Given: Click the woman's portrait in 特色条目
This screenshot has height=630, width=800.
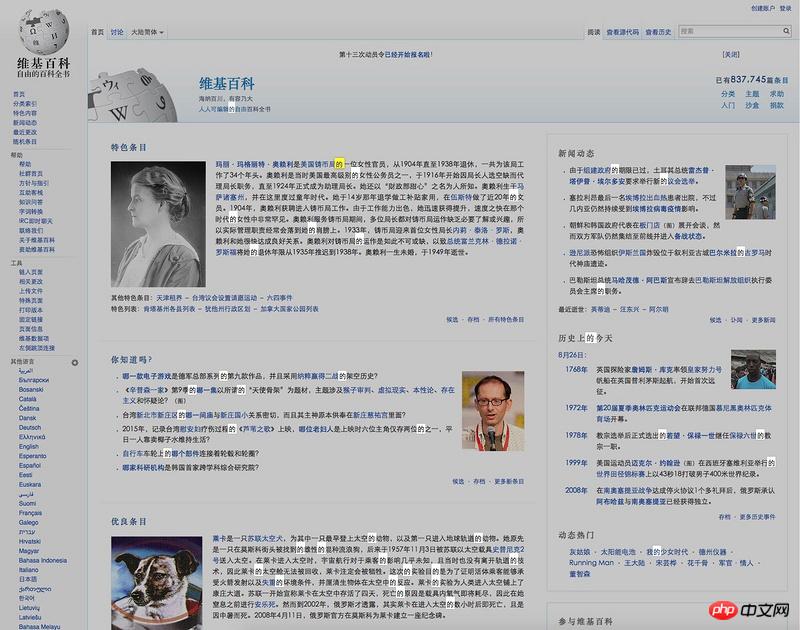Looking at the screenshot, I should click(x=158, y=224).
